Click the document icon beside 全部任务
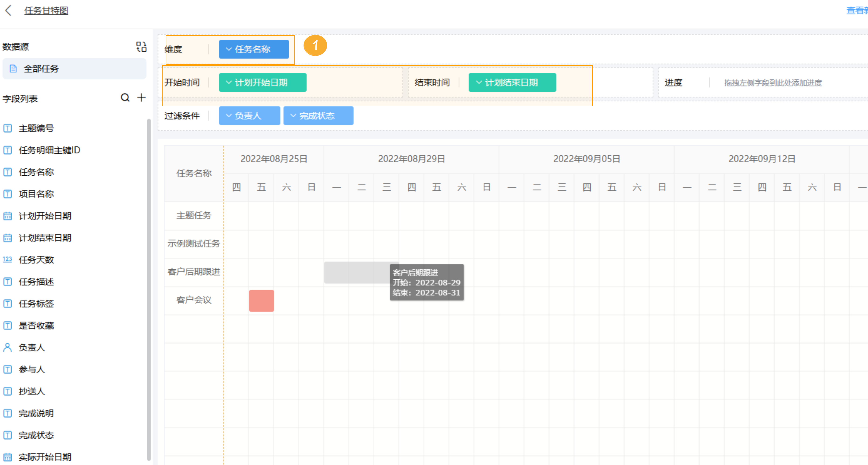The width and height of the screenshot is (868, 465). 13,69
